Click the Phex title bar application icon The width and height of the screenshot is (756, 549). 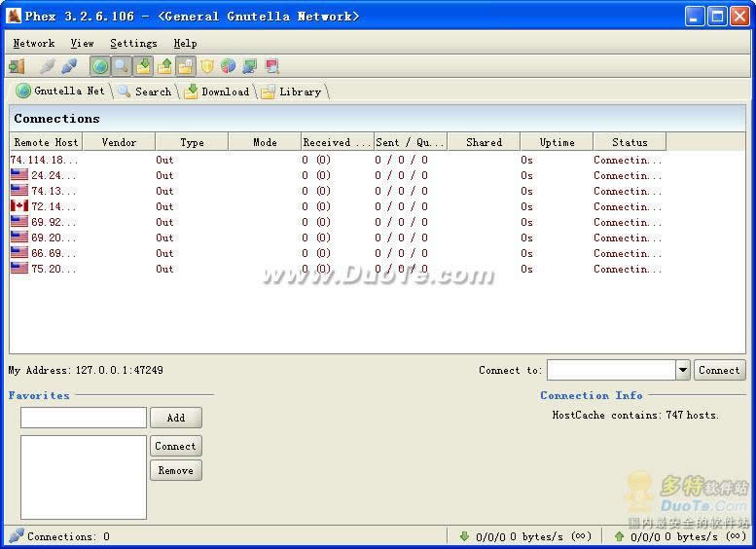coord(14,16)
